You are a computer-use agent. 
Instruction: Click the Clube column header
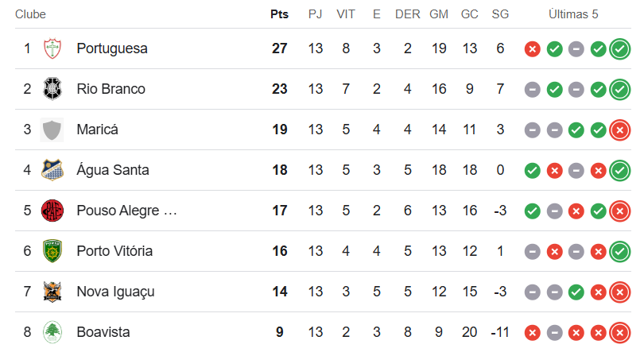tap(30, 14)
